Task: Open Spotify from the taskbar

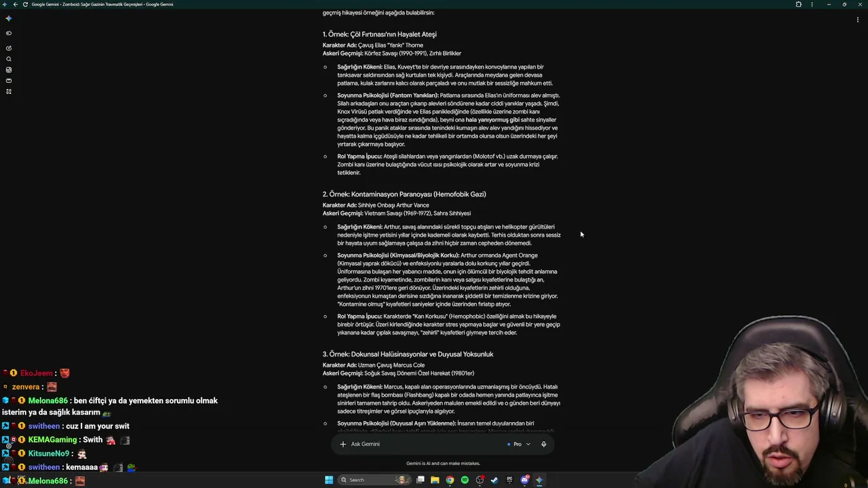Action: [465, 480]
